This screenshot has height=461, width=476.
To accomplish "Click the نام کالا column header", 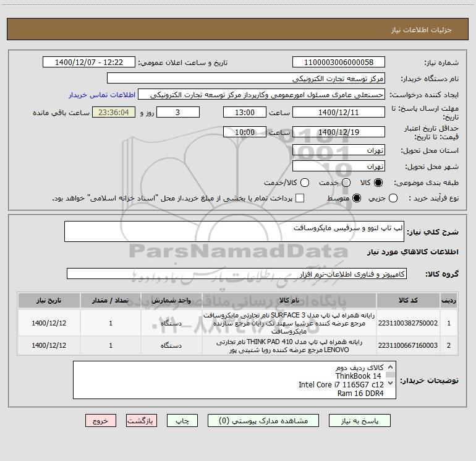I will pyautogui.click(x=289, y=300).
